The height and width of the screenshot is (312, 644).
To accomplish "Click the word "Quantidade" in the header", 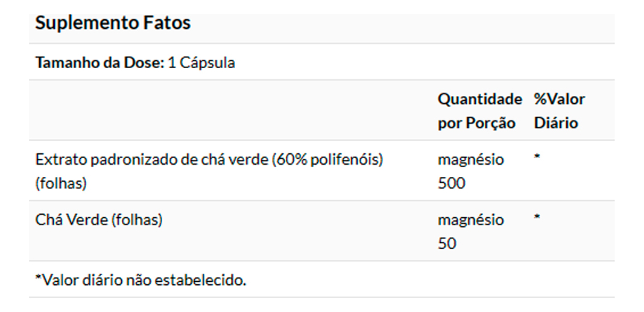I will (x=479, y=99).
